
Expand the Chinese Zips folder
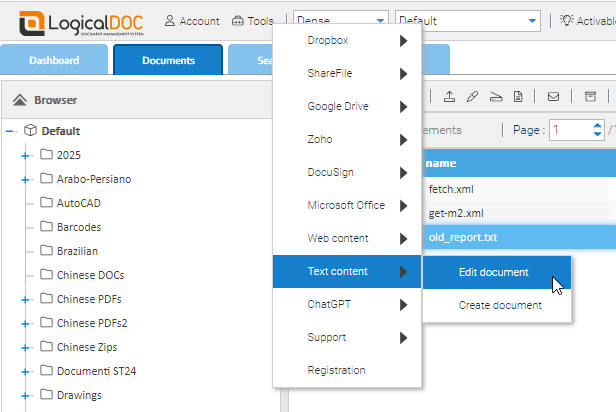tap(25, 348)
